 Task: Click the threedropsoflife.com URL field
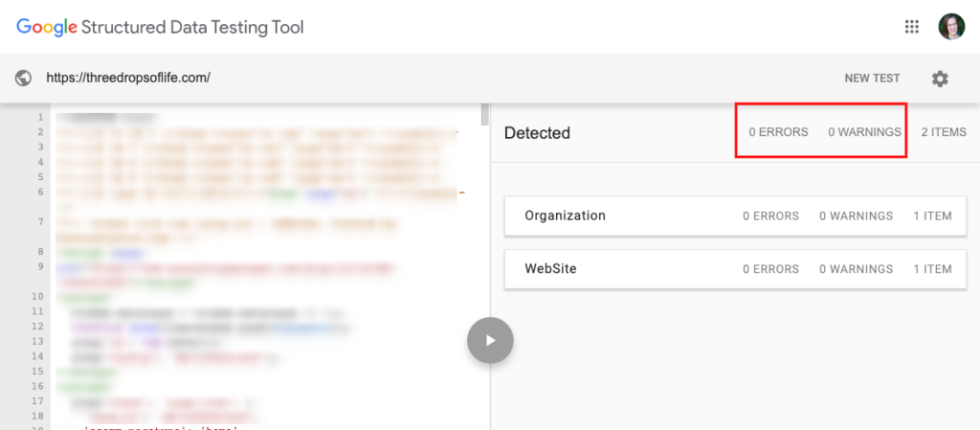coord(128,79)
